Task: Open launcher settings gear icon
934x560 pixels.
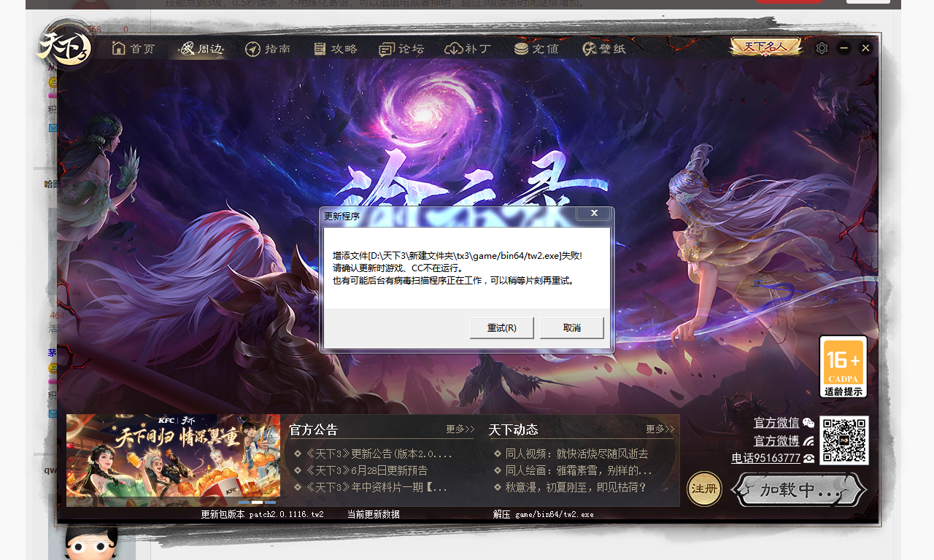Action: click(x=822, y=48)
